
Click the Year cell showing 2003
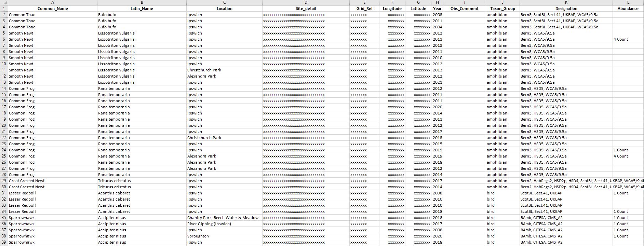click(437, 15)
